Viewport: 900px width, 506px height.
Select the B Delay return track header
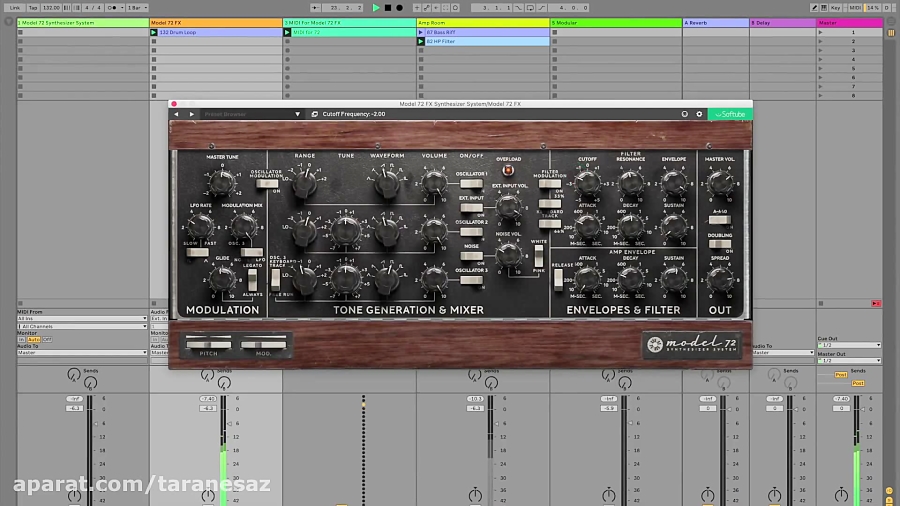coord(783,23)
